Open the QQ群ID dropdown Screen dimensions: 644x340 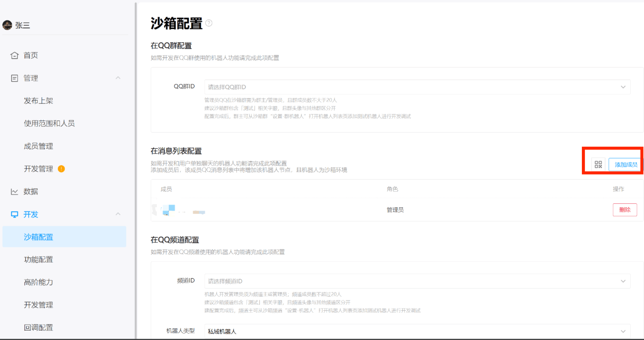point(417,87)
